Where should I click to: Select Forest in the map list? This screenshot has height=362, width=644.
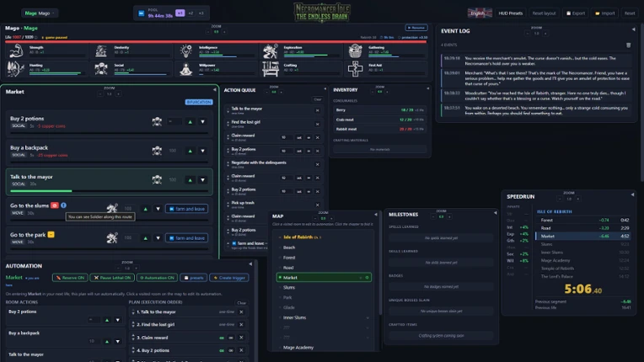289,258
